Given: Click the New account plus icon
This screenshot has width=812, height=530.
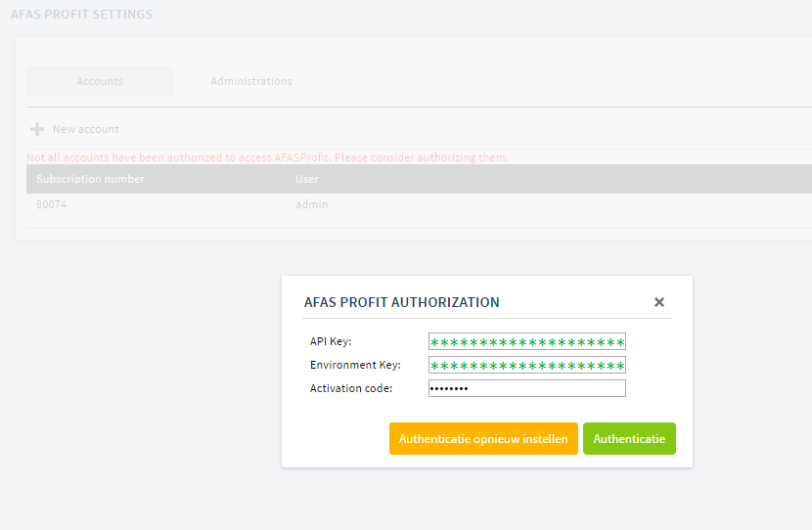Looking at the screenshot, I should tap(37, 129).
